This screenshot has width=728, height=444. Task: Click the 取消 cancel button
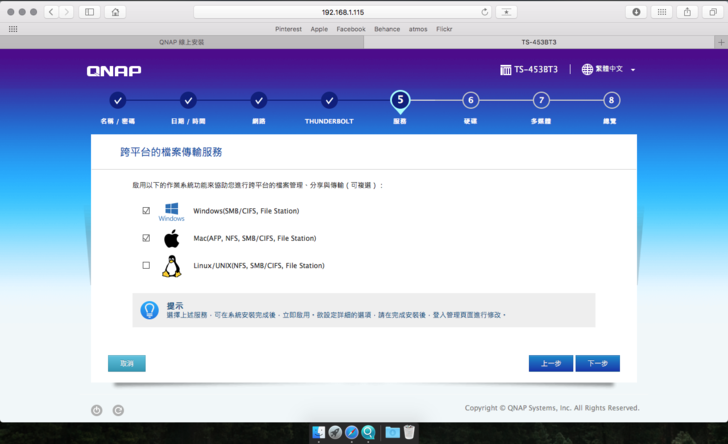(x=127, y=363)
